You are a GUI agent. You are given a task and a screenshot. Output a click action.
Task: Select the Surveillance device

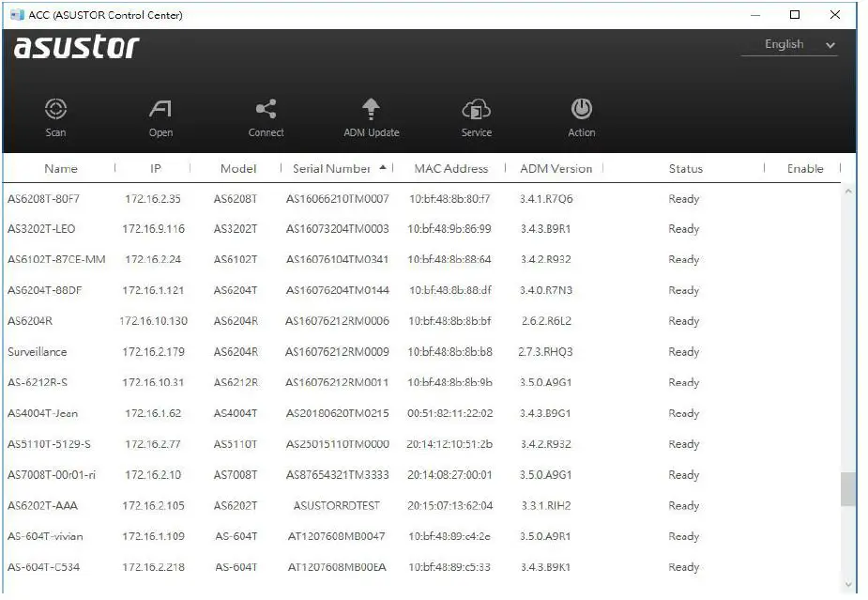point(422,352)
